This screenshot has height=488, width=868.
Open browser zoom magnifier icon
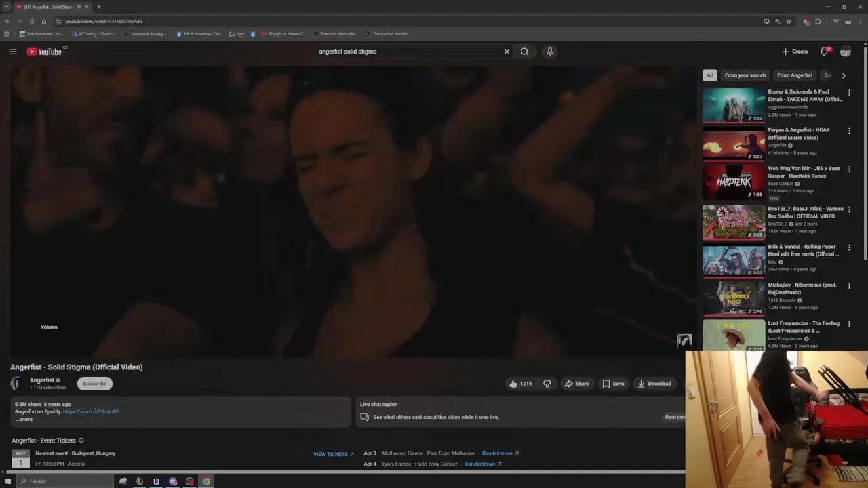(x=778, y=21)
